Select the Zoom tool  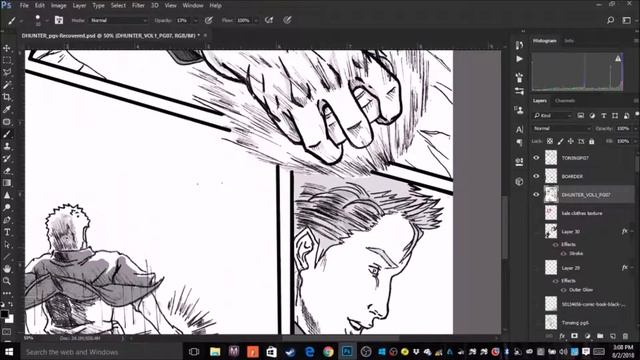[x=7, y=281]
